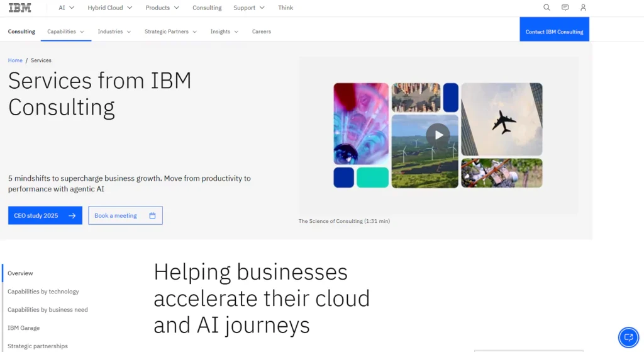This screenshot has height=352, width=644.
Task: Click the Book a meeting button
Action: (x=125, y=215)
